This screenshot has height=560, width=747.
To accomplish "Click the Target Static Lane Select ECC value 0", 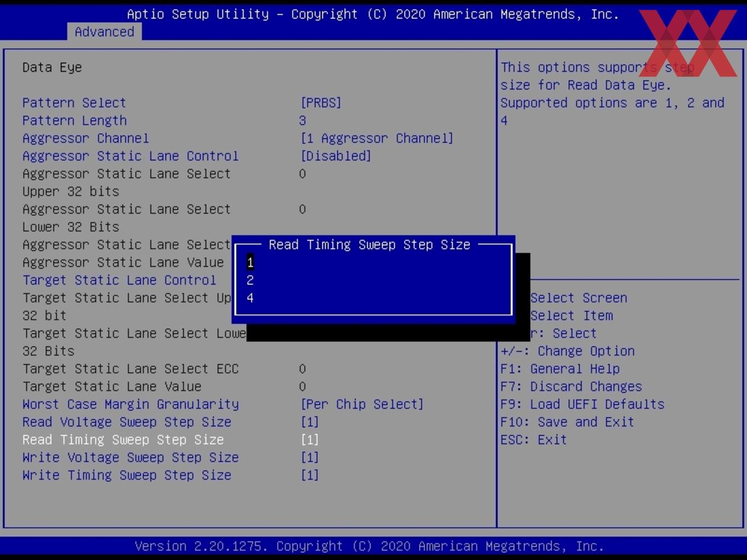I will tap(303, 369).
